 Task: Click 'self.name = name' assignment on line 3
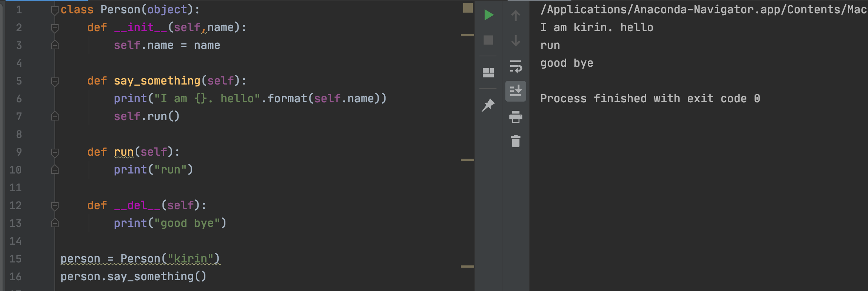point(167,45)
